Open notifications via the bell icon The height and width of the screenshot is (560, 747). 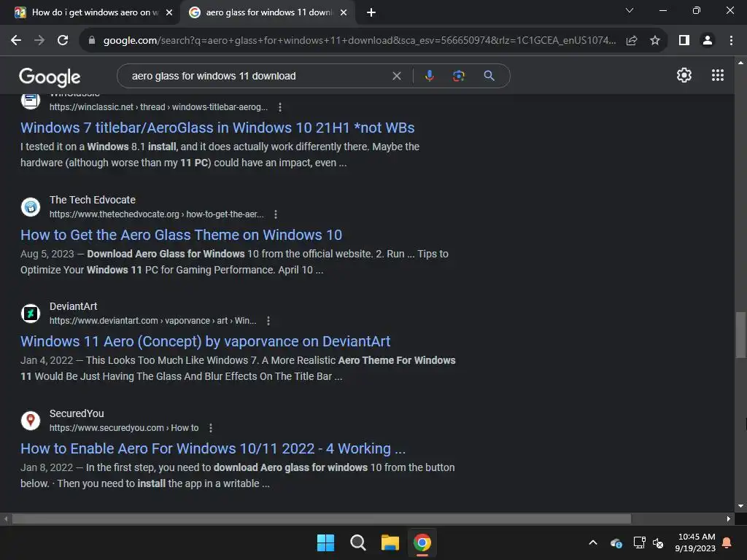click(x=727, y=542)
